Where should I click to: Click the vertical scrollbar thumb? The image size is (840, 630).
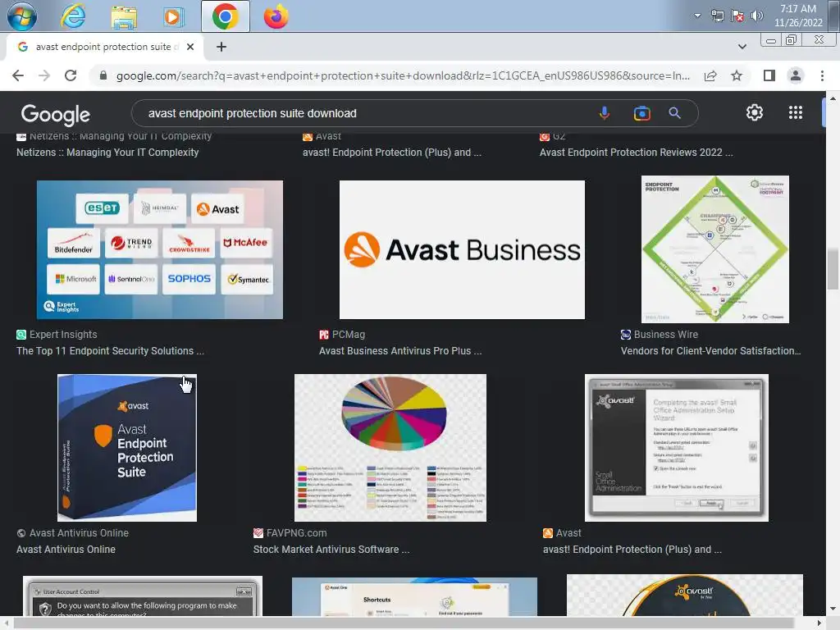coord(833,269)
